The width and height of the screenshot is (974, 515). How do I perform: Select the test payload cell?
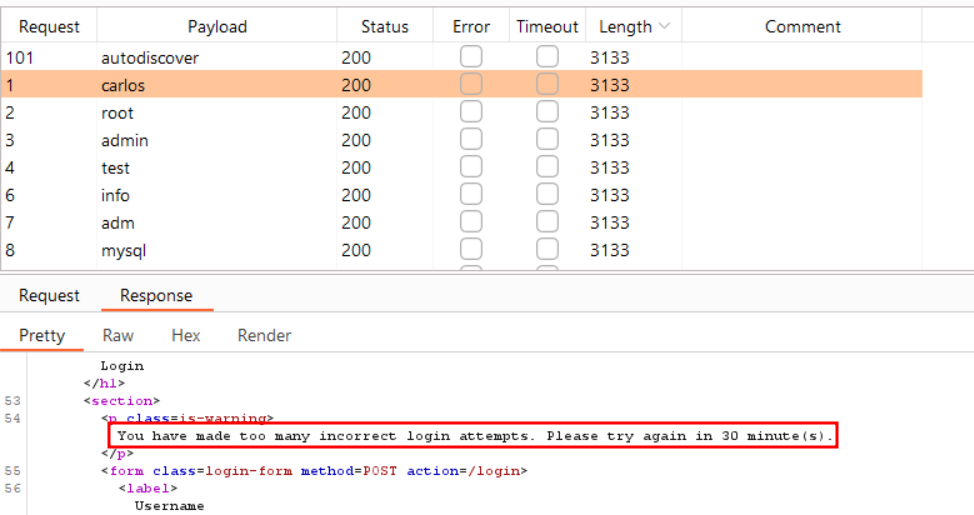[217, 167]
